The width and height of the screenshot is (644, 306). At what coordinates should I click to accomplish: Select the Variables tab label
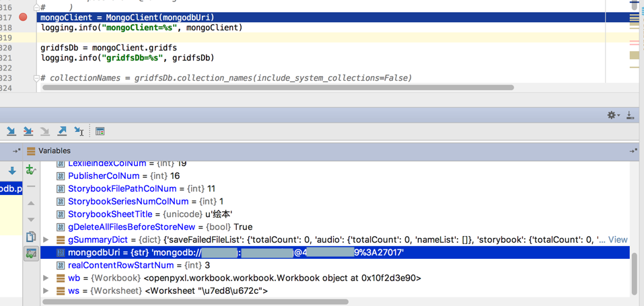tap(55, 151)
